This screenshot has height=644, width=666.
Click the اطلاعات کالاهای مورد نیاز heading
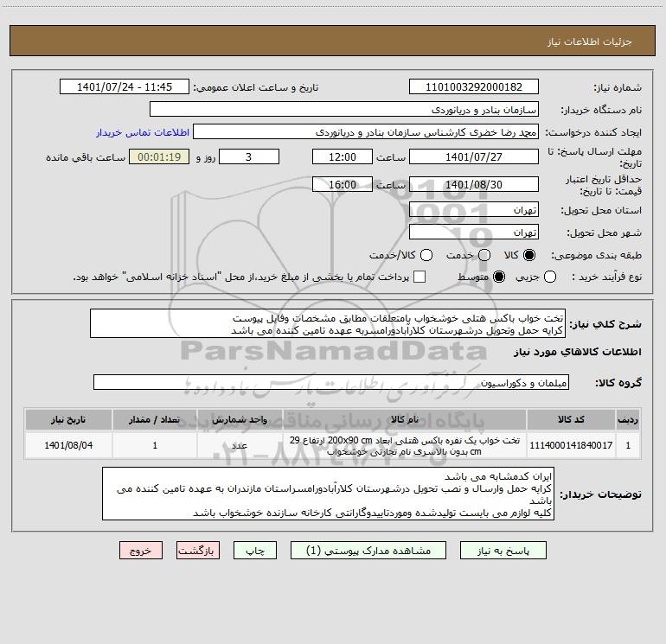577,352
